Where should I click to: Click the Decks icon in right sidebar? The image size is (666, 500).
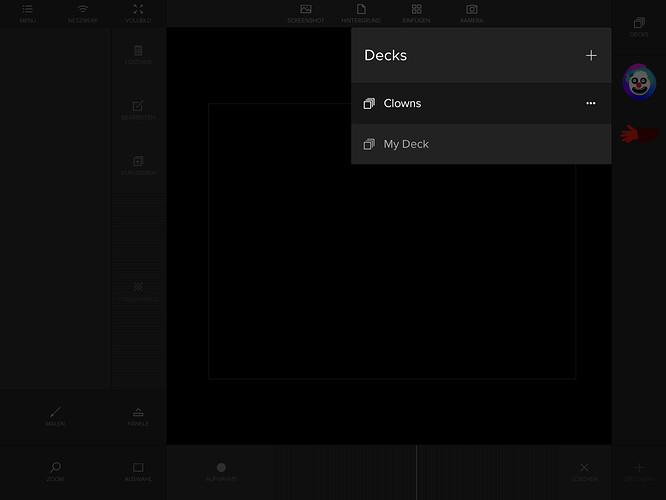(638, 24)
